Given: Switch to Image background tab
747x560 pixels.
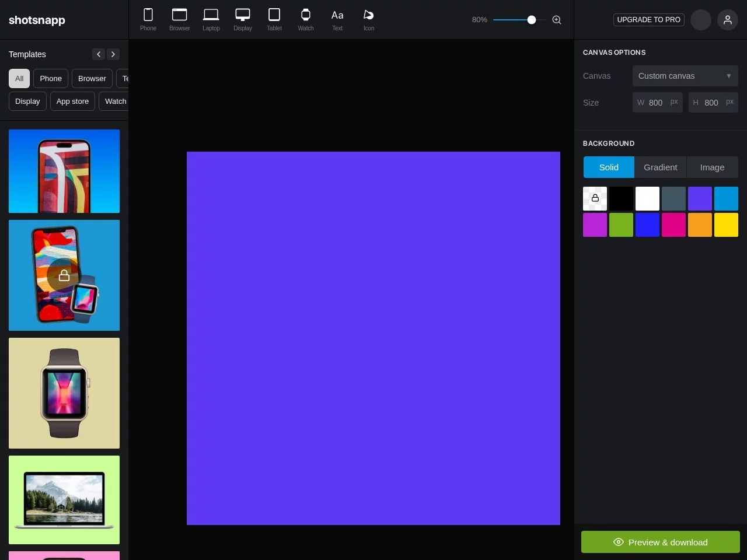Looking at the screenshot, I should point(712,167).
